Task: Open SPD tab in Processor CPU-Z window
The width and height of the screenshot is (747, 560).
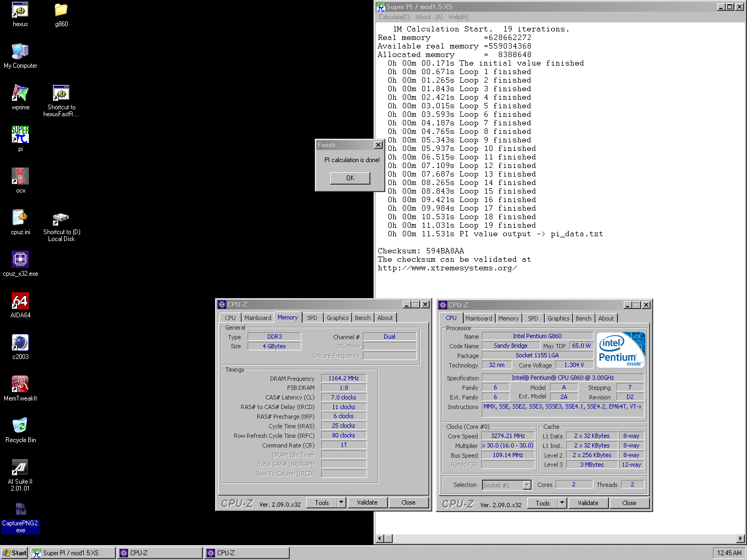Action: (x=533, y=318)
